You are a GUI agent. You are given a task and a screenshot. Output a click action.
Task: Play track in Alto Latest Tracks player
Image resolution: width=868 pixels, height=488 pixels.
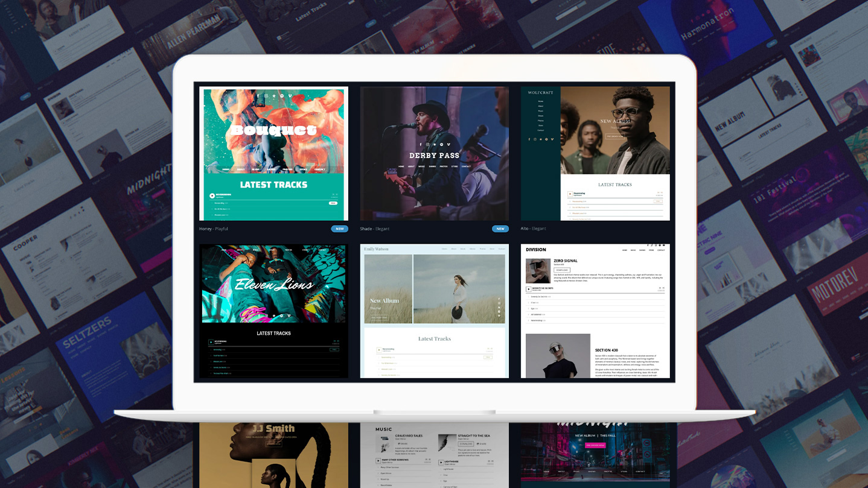570,194
